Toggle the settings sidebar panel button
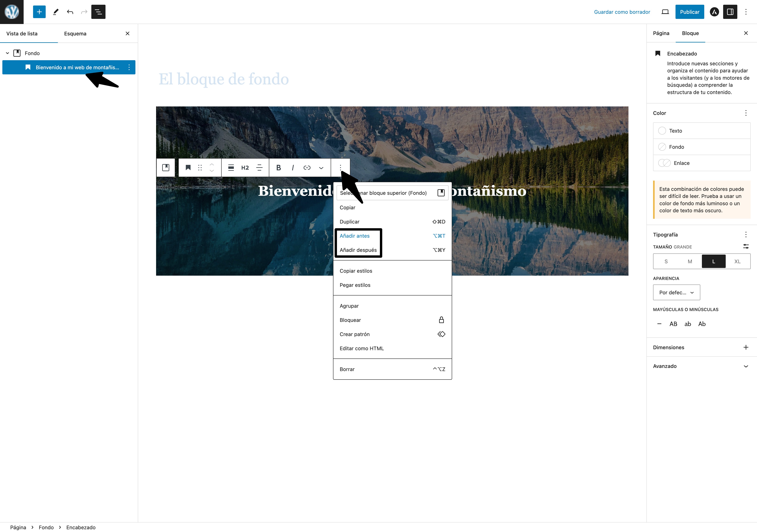 pos(730,12)
